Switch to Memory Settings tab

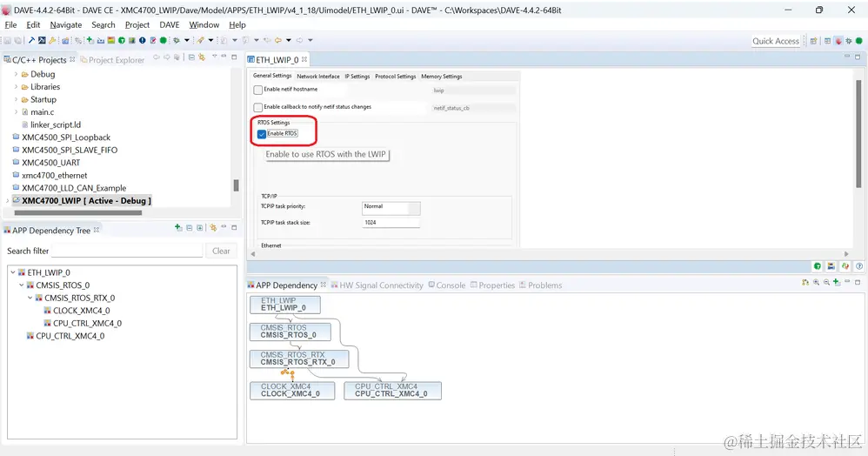pyautogui.click(x=441, y=77)
